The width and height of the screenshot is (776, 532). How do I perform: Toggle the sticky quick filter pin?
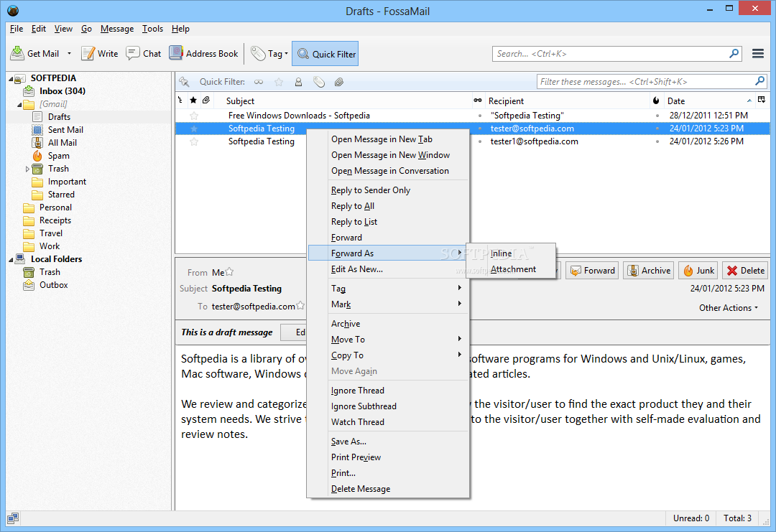pos(184,82)
